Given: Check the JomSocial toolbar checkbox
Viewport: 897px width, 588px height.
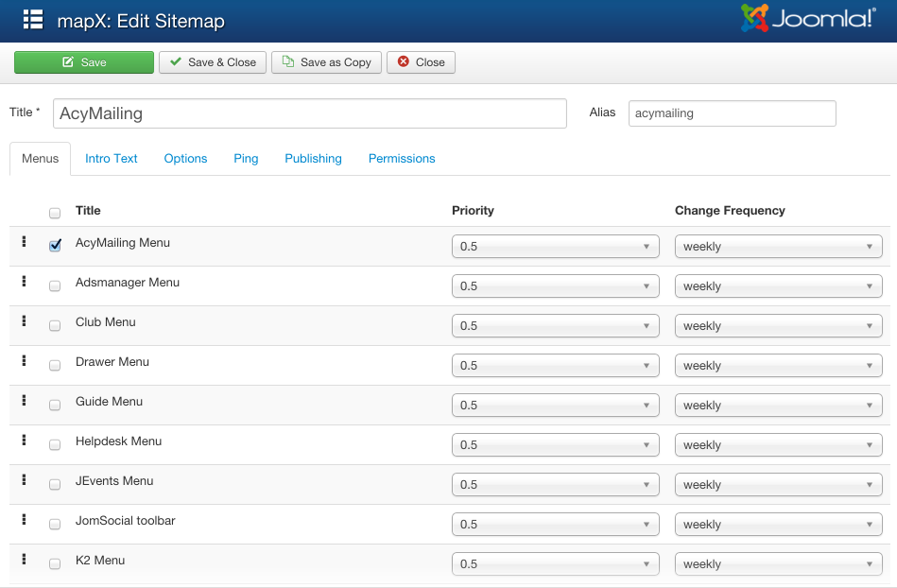Looking at the screenshot, I should coord(55,524).
